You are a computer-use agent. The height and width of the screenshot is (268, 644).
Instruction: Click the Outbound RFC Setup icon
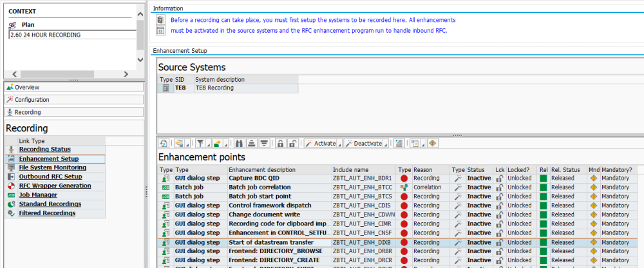[12, 177]
